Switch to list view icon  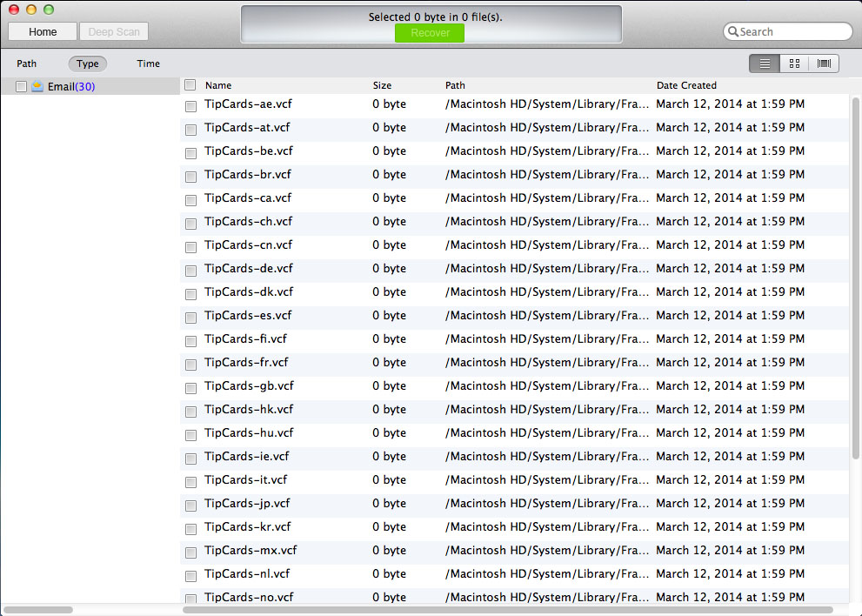765,64
